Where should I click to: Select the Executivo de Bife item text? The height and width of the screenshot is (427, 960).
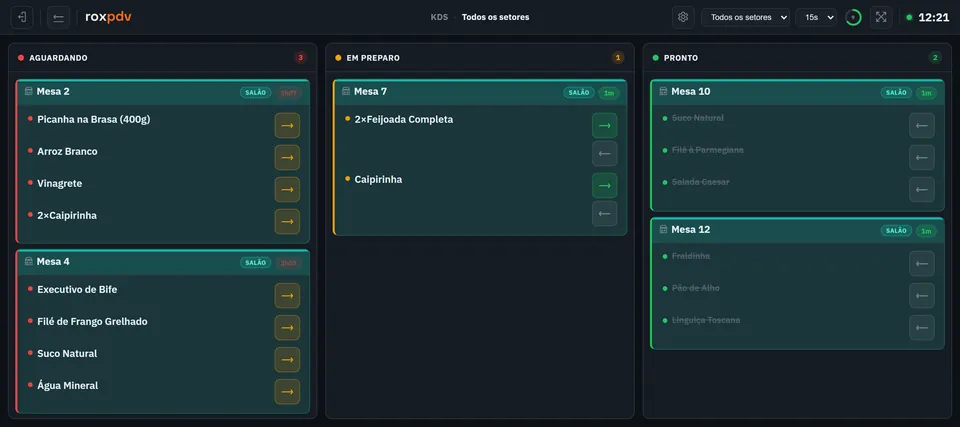point(77,289)
